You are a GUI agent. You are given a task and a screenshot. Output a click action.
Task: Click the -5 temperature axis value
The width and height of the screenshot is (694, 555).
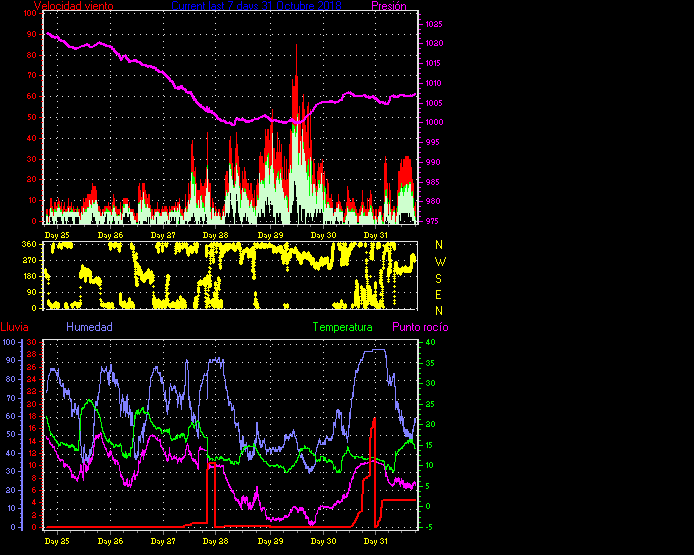[x=429, y=527]
